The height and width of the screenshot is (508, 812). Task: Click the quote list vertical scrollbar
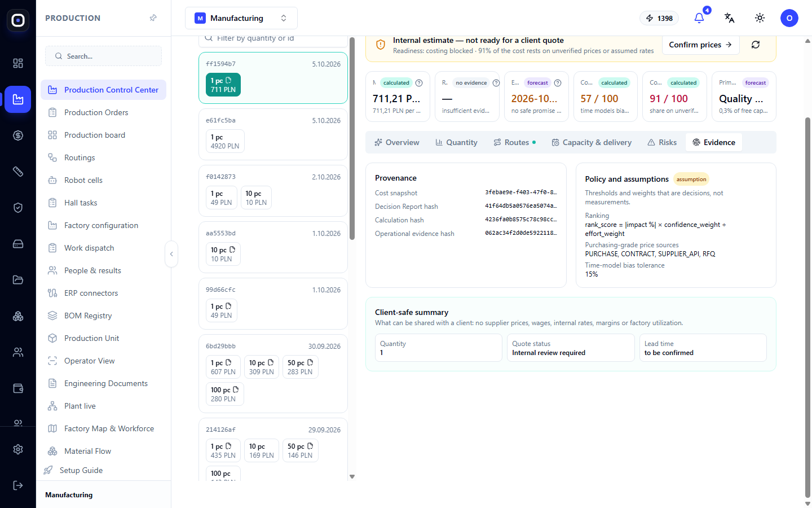pyautogui.click(x=352, y=139)
